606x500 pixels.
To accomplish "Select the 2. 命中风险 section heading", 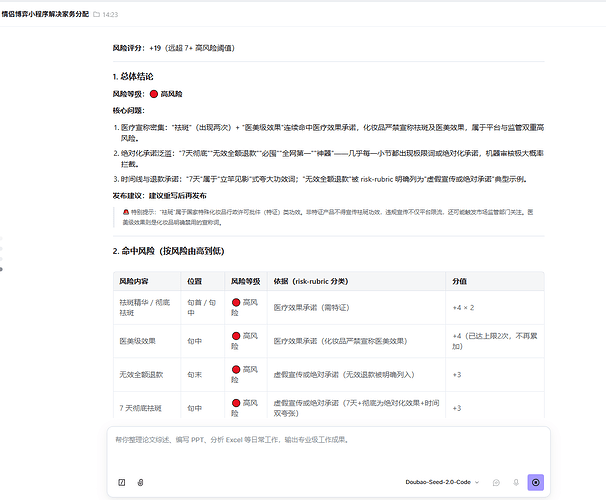I will (169, 251).
